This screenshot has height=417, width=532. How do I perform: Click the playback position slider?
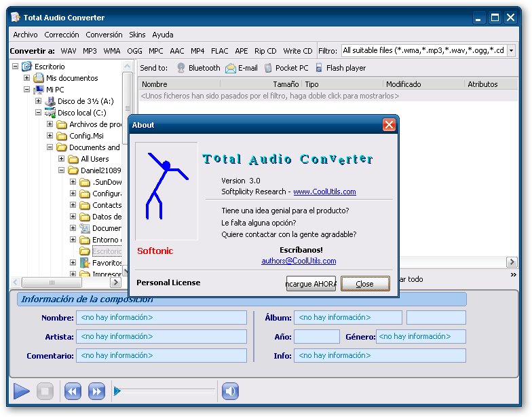(166, 391)
